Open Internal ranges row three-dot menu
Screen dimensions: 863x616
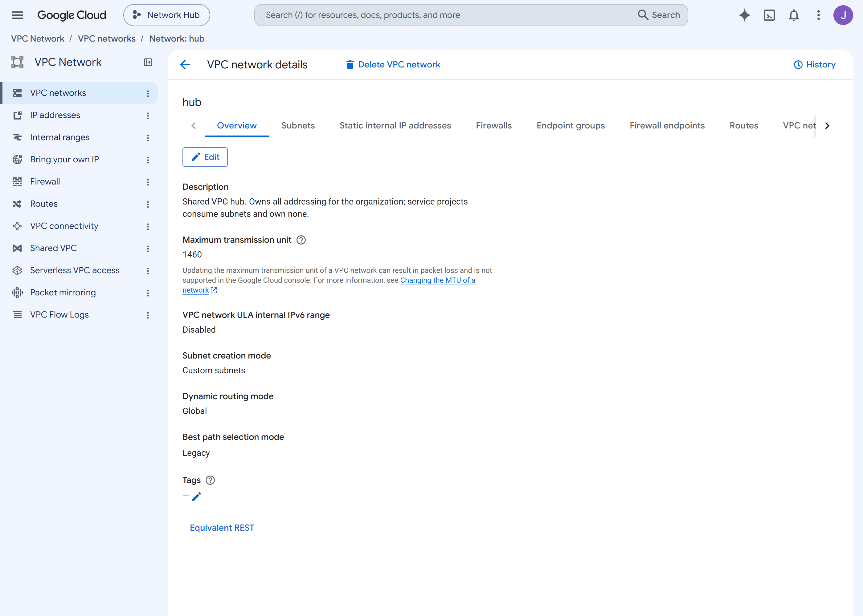[x=148, y=138]
